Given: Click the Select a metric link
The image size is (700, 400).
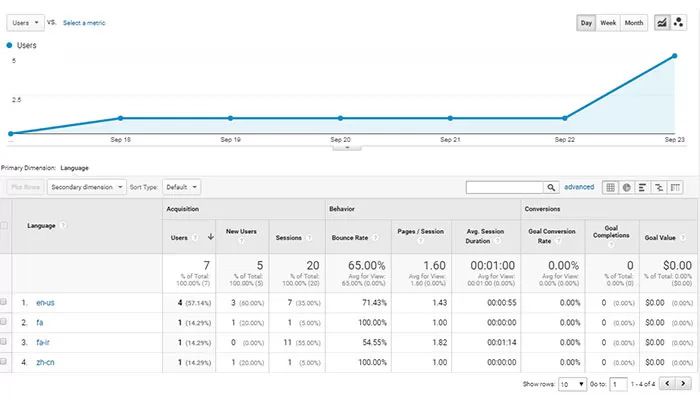Looking at the screenshot, I should [x=84, y=23].
